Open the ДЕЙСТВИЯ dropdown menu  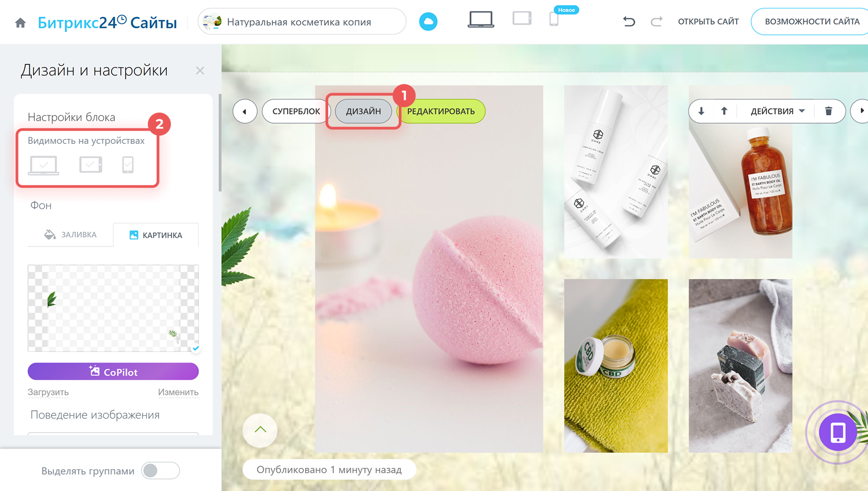pyautogui.click(x=777, y=111)
